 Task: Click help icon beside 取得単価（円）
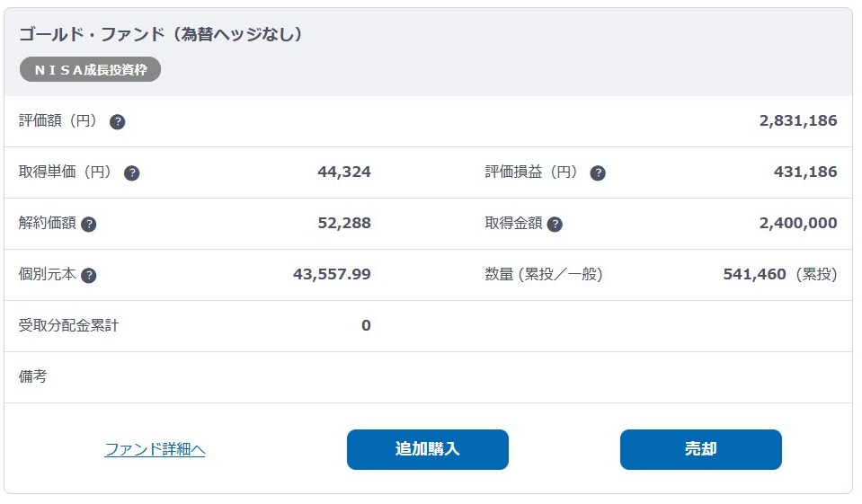pyautogui.click(x=131, y=172)
